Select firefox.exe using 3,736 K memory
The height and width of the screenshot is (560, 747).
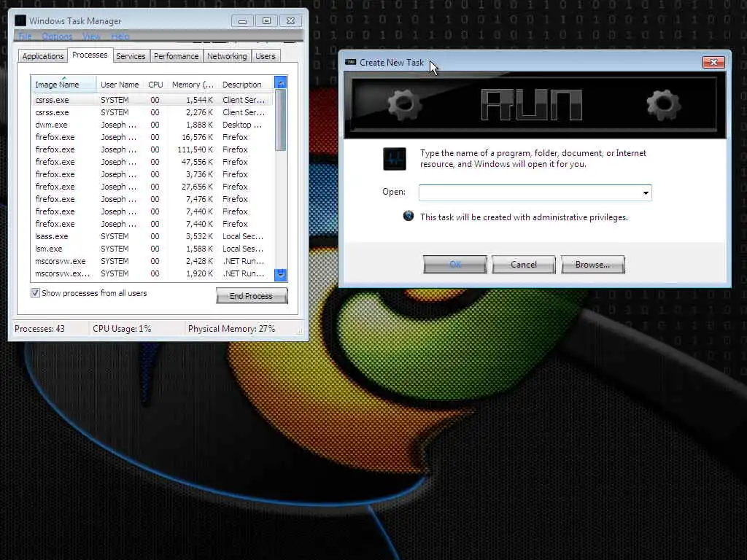click(x=152, y=174)
